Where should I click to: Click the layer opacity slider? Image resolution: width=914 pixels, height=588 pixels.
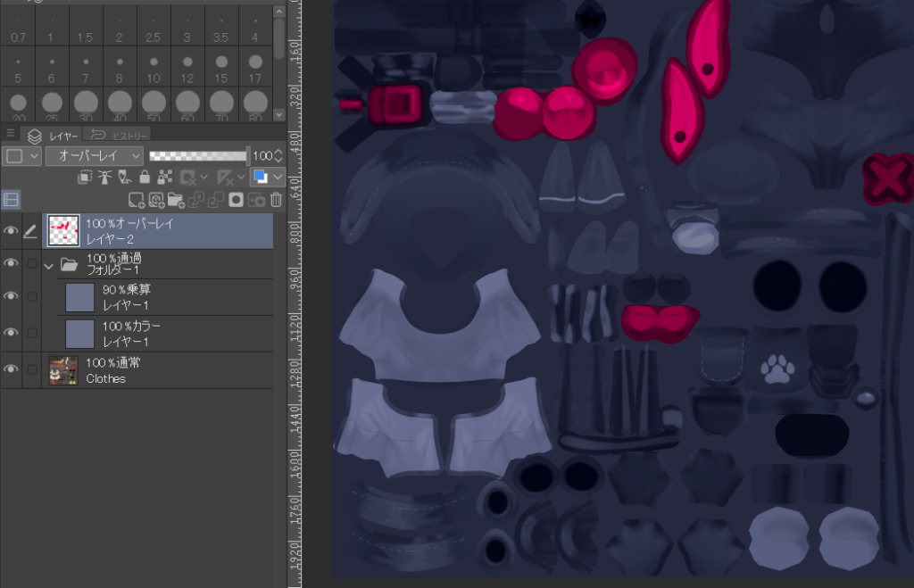pos(198,155)
